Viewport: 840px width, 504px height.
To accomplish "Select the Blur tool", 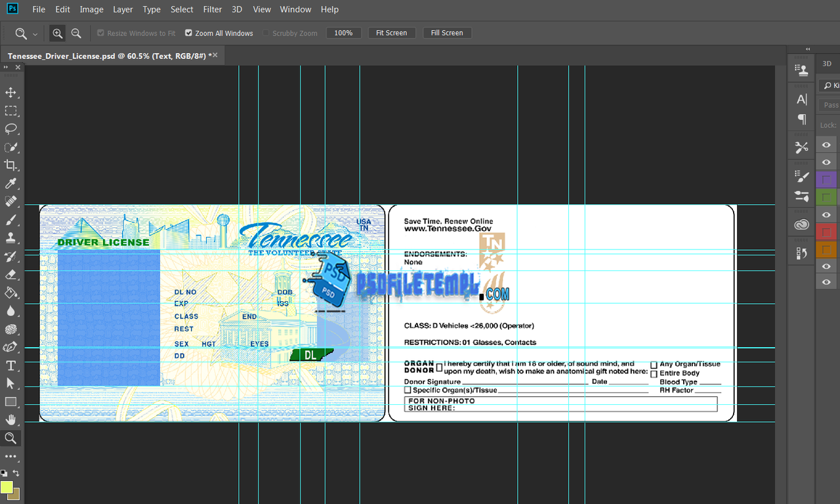I will (10, 310).
